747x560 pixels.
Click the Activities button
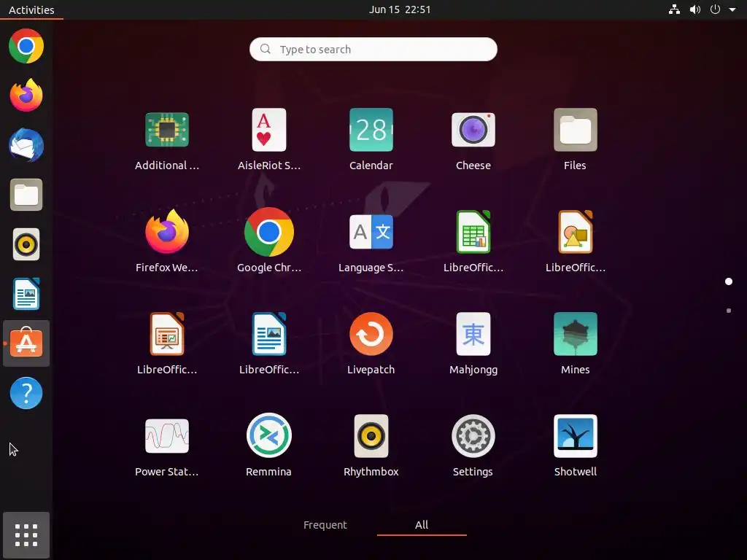pos(31,9)
